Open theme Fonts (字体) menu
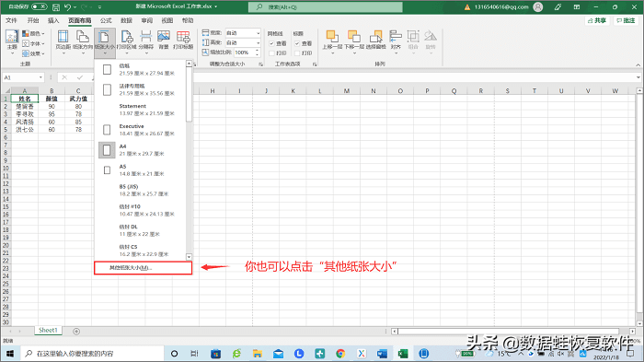Viewport: 644px width, 362px height. (33, 43)
